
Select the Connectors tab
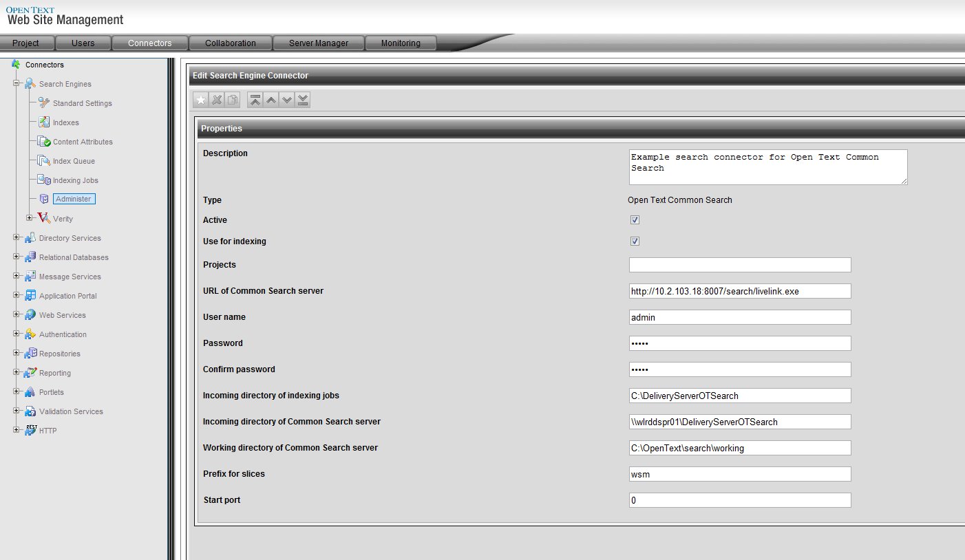pyautogui.click(x=150, y=43)
